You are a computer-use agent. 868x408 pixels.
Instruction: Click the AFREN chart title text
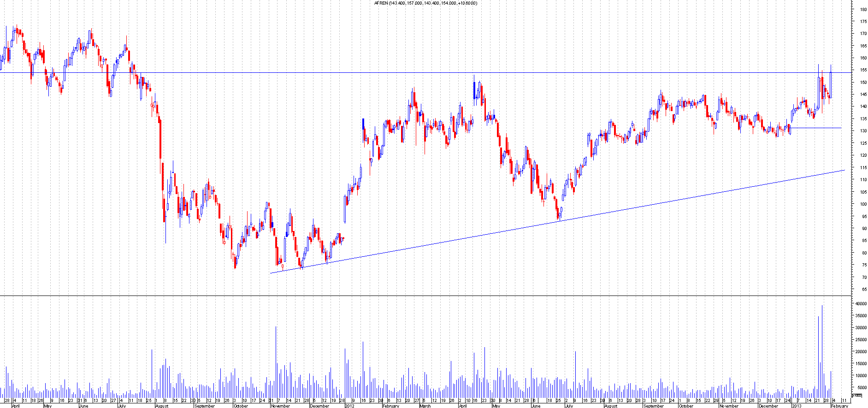coord(425,3)
